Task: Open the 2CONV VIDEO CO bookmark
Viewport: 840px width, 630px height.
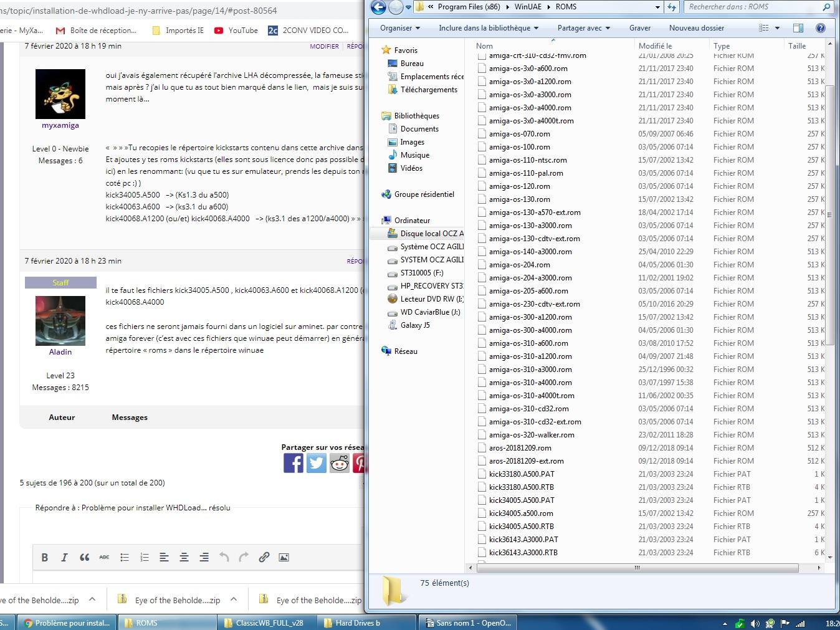Action: click(x=308, y=30)
